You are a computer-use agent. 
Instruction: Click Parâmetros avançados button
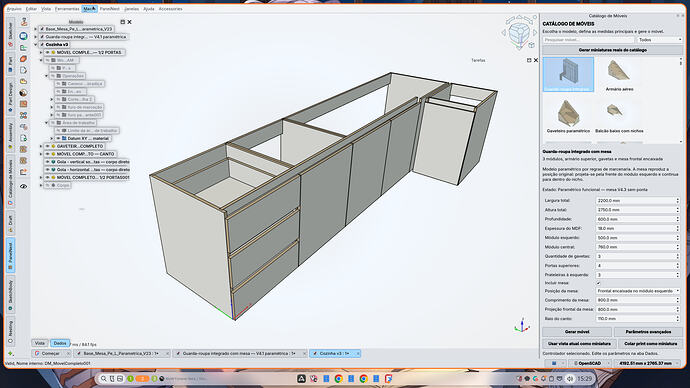648,332
